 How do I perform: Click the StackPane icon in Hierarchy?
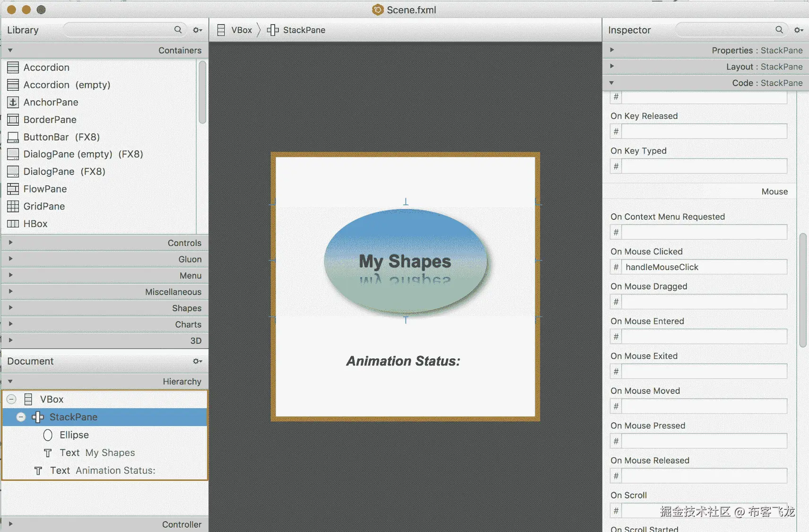(x=38, y=417)
